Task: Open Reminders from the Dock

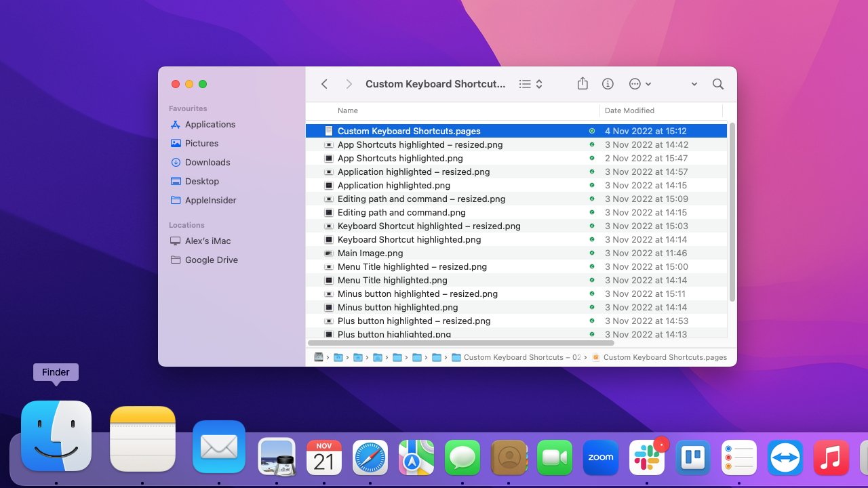Action: [x=739, y=457]
